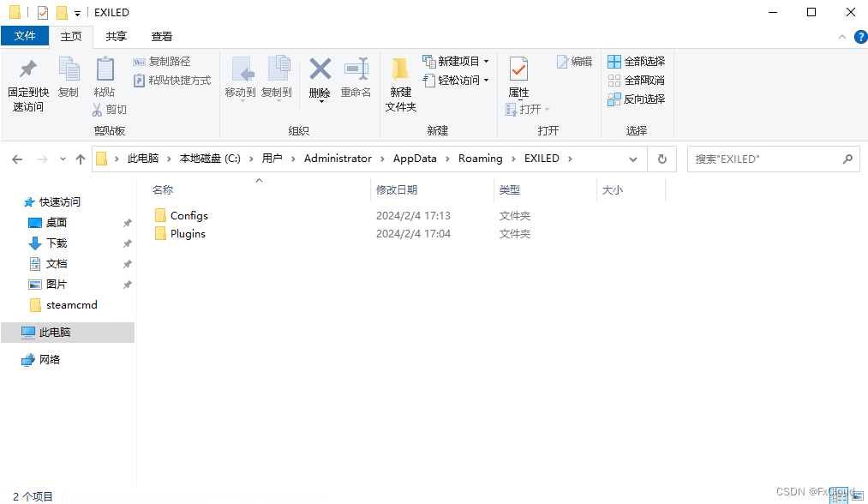Open Easy access (轻松访问) dropdown
Viewport: 868px width, 504px height.
pos(456,81)
